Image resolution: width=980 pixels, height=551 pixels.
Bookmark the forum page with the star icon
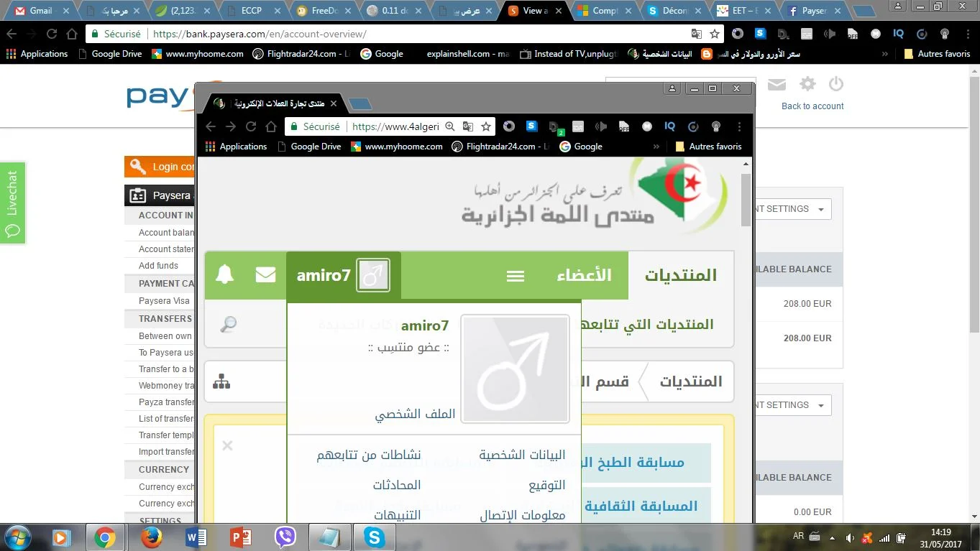[x=486, y=126]
